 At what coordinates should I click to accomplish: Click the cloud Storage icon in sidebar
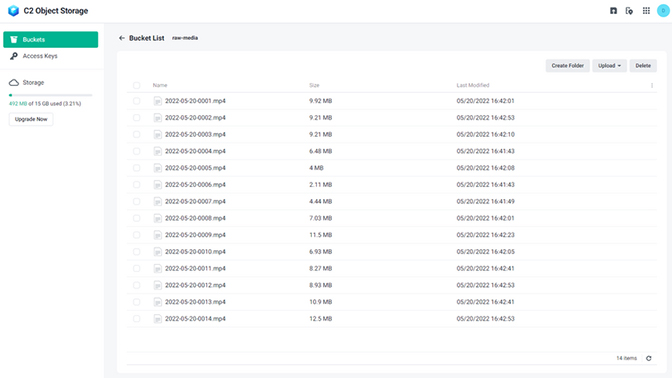(x=14, y=82)
